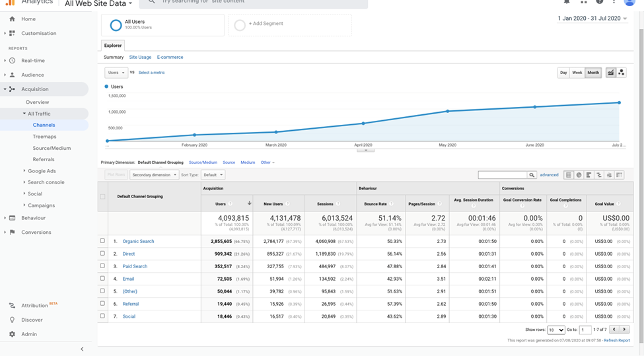Go to the next table page arrow
This screenshot has width=644, height=356.
pos(624,330)
